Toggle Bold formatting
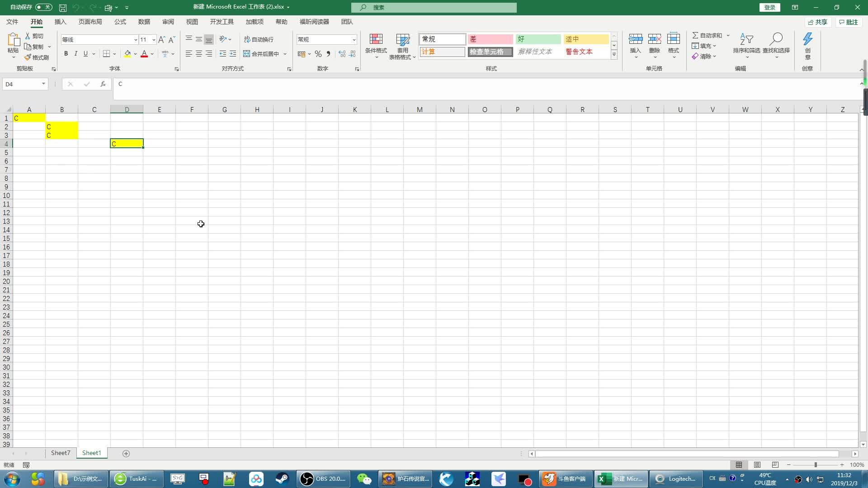Image resolution: width=868 pixels, height=488 pixels. click(66, 54)
